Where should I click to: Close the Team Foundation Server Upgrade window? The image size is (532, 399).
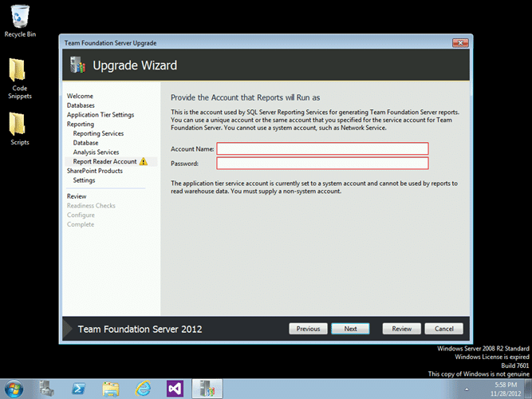[460, 43]
